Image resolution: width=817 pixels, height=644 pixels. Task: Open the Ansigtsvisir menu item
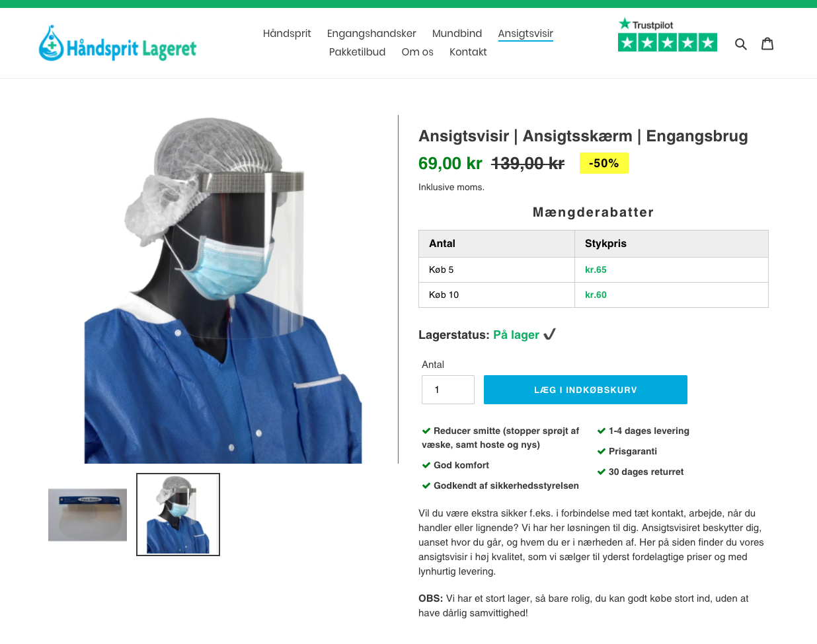point(525,33)
